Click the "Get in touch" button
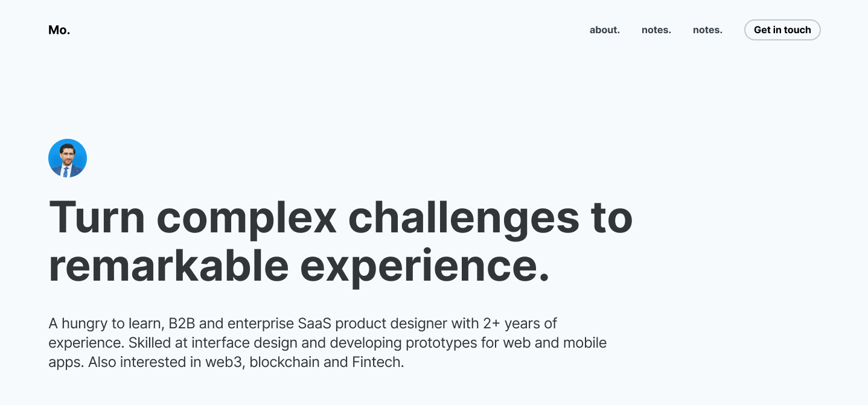Image resolution: width=868 pixels, height=405 pixels. (782, 30)
